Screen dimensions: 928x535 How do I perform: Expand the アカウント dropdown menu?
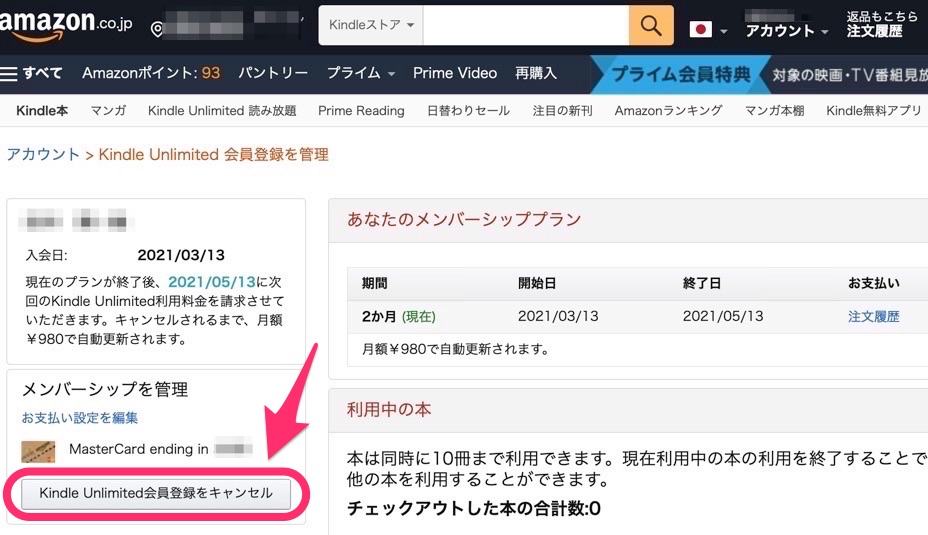coord(786,31)
